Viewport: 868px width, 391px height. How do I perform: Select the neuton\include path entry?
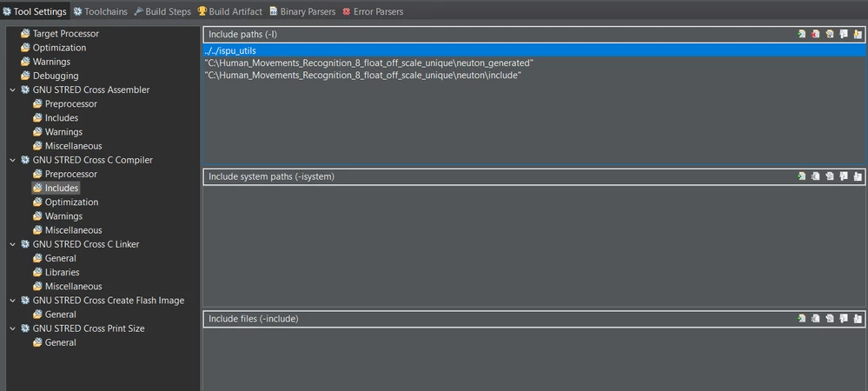pyautogui.click(x=363, y=75)
